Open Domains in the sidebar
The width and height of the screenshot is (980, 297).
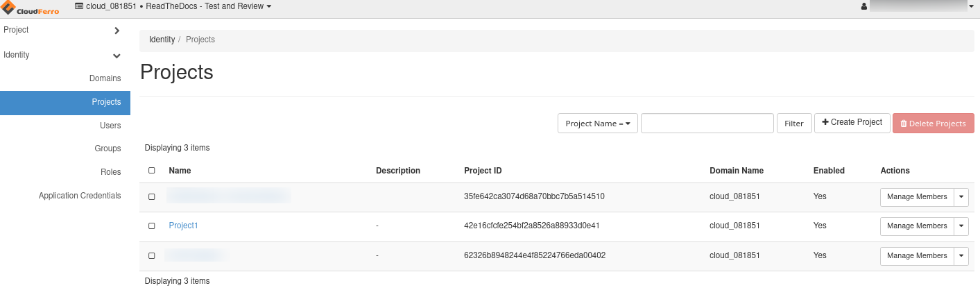coord(105,78)
